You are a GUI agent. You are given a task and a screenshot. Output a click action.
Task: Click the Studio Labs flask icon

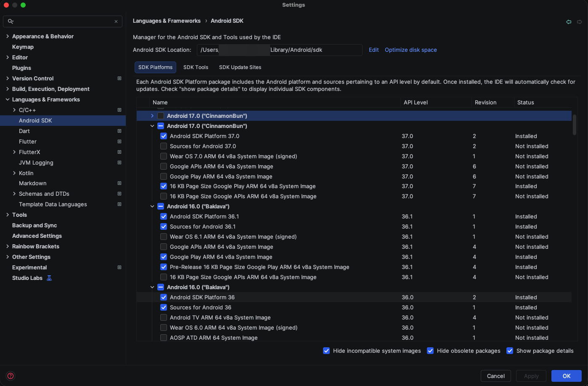click(49, 278)
